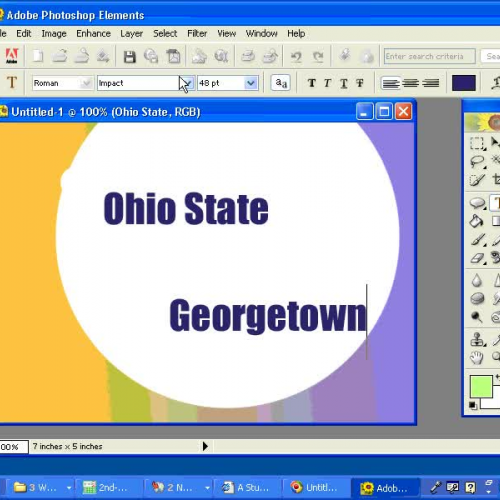Switch to the 'Untitl...' taskbar window
Image resolution: width=500 pixels, height=500 pixels.
(x=317, y=488)
